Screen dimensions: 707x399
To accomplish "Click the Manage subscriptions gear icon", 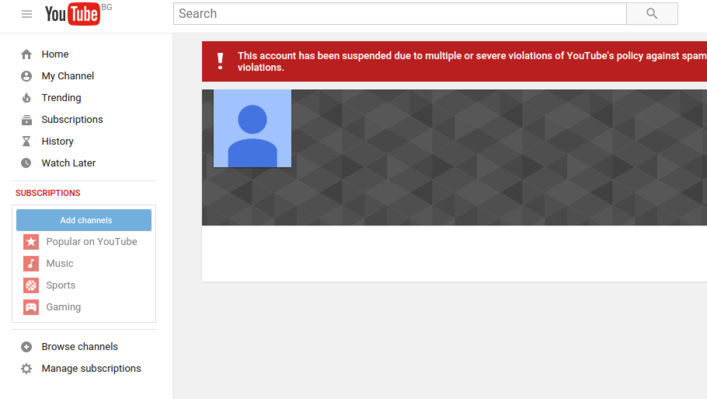I will pyautogui.click(x=26, y=368).
